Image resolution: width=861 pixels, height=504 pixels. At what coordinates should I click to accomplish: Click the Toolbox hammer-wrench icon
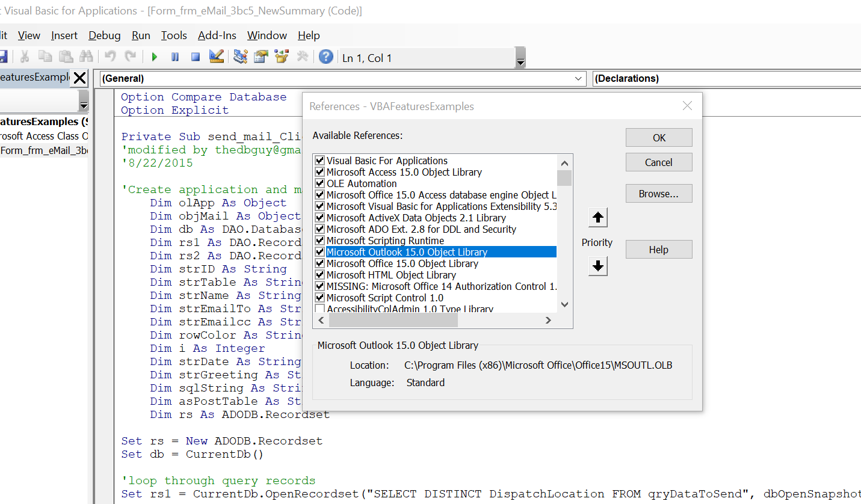(x=302, y=57)
